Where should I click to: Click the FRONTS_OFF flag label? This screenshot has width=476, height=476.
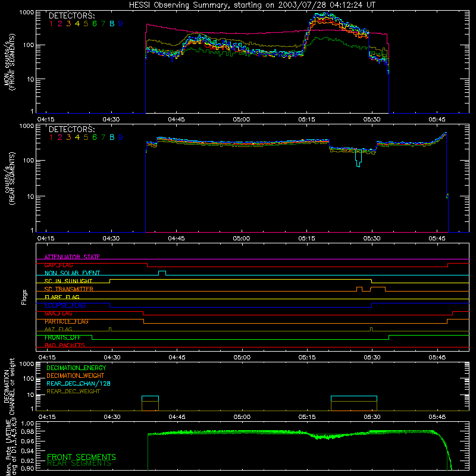[x=62, y=337]
